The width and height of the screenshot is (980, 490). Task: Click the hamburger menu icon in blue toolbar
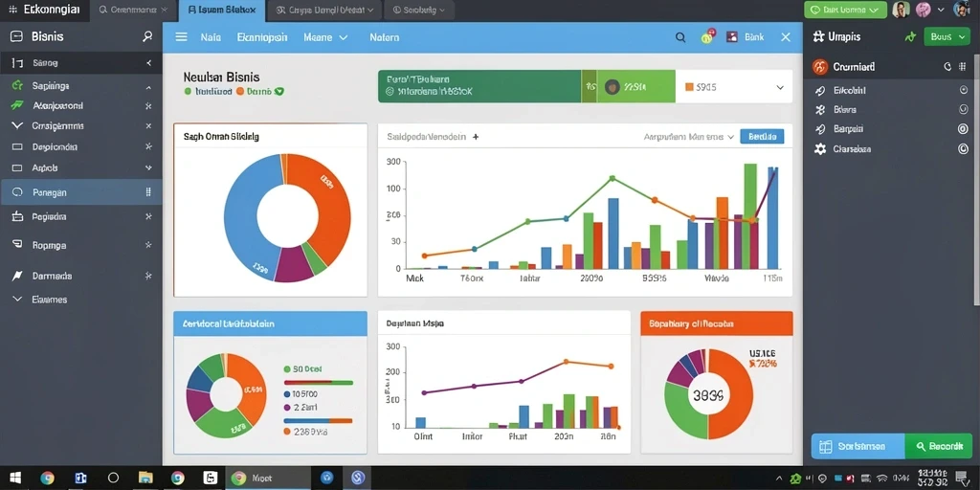(181, 37)
